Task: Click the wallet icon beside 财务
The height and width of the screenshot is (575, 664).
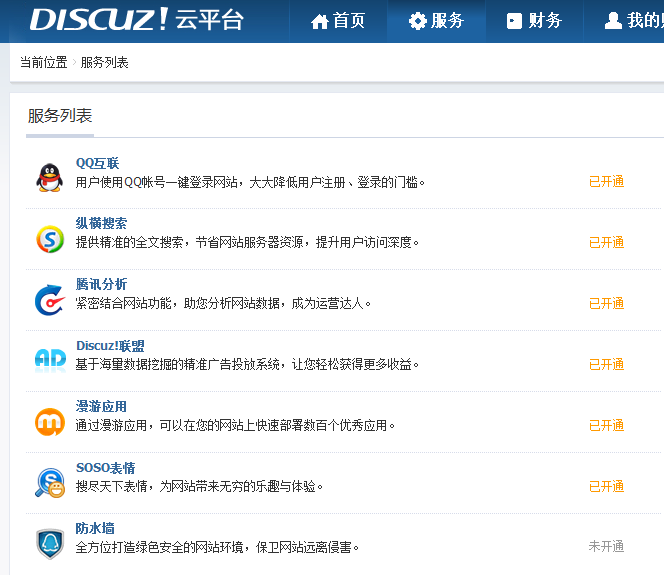Action: (515, 21)
